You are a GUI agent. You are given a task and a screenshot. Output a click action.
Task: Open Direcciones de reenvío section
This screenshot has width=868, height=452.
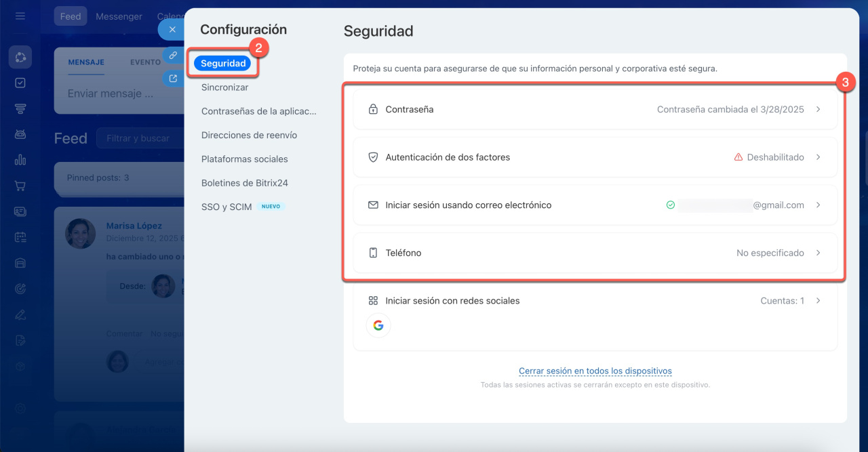pyautogui.click(x=249, y=136)
